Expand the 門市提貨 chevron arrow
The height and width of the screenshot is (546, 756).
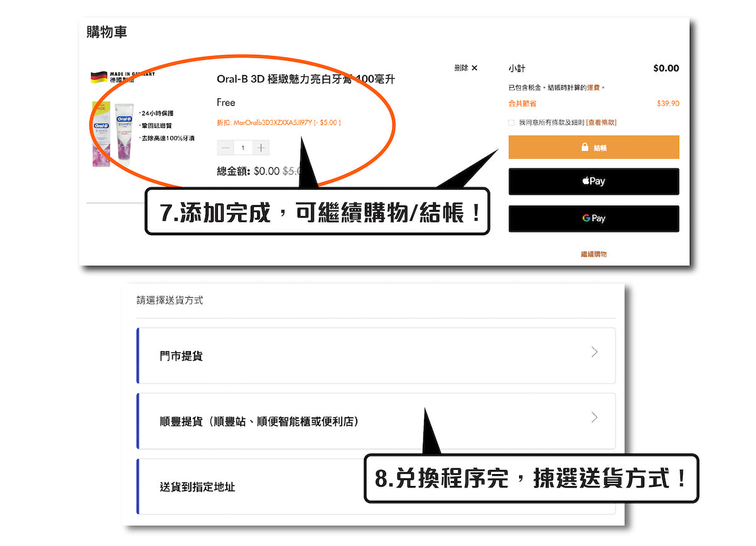[594, 352]
